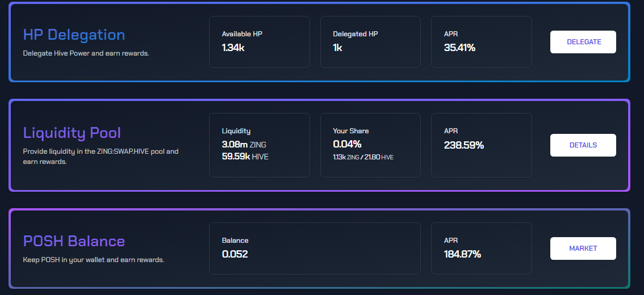Click the HP Delegation APR 35.41%
The width and height of the screenshot is (644, 295).
pyautogui.click(x=459, y=48)
